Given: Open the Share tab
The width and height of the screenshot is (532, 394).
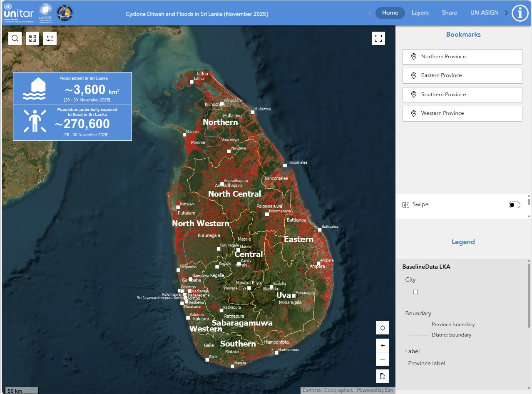Looking at the screenshot, I should [x=449, y=13].
